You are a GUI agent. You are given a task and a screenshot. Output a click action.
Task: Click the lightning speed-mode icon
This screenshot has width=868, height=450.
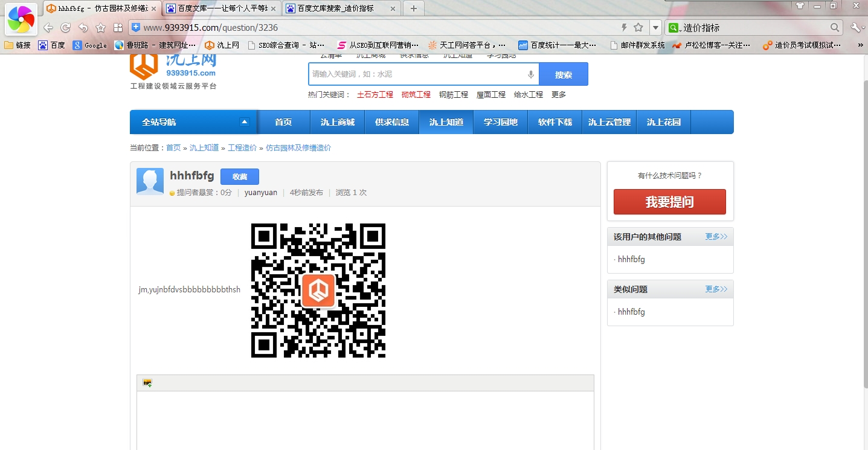click(x=624, y=28)
